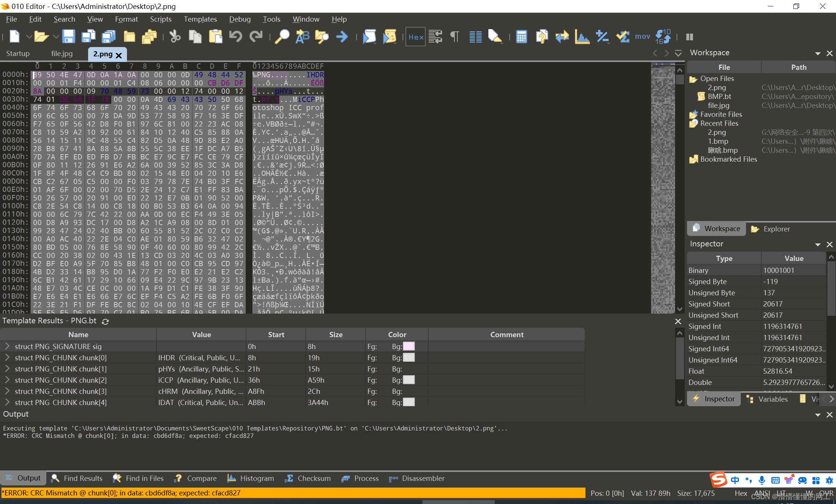
Task: Click the Run Template icon
Action: (389, 37)
